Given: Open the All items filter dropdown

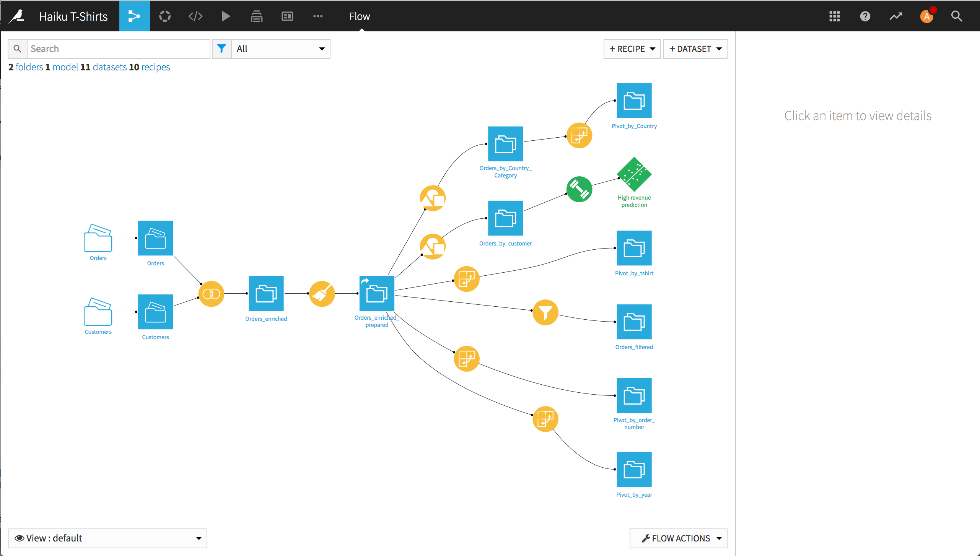Looking at the screenshot, I should (280, 49).
